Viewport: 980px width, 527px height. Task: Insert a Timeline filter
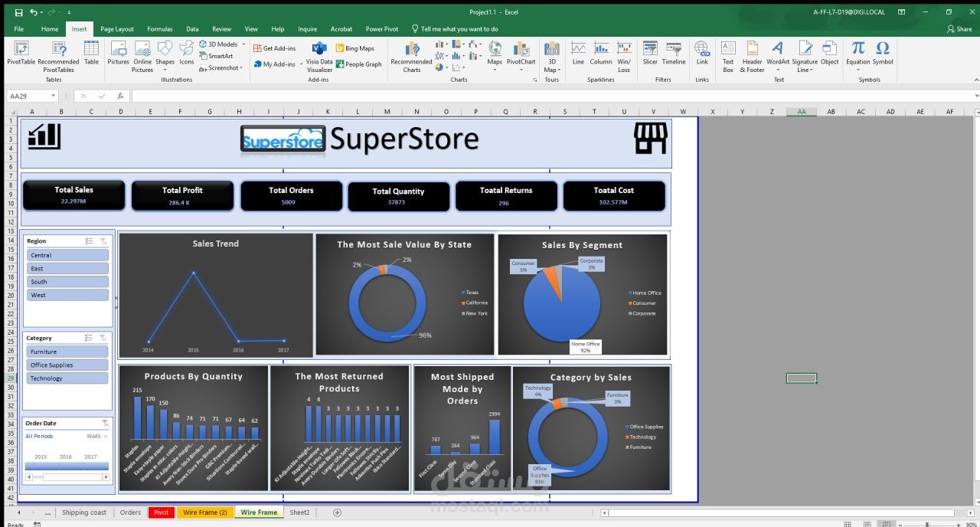click(x=674, y=54)
